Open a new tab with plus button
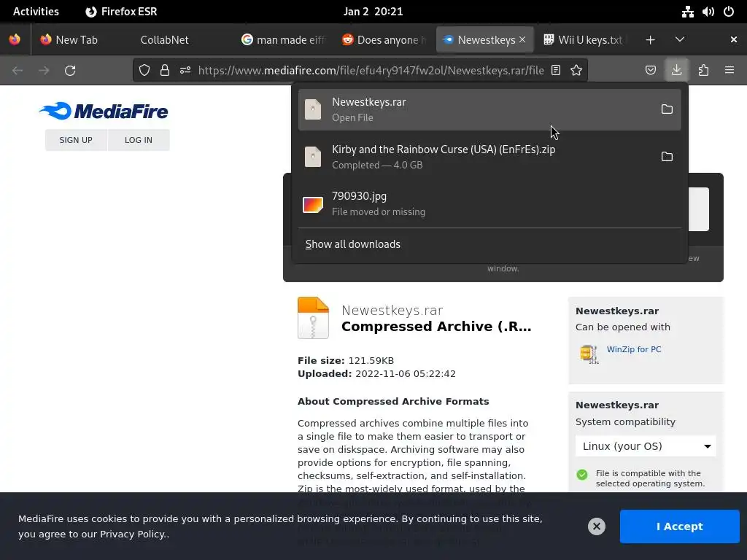Viewport: 747px width, 560px height. [650, 39]
